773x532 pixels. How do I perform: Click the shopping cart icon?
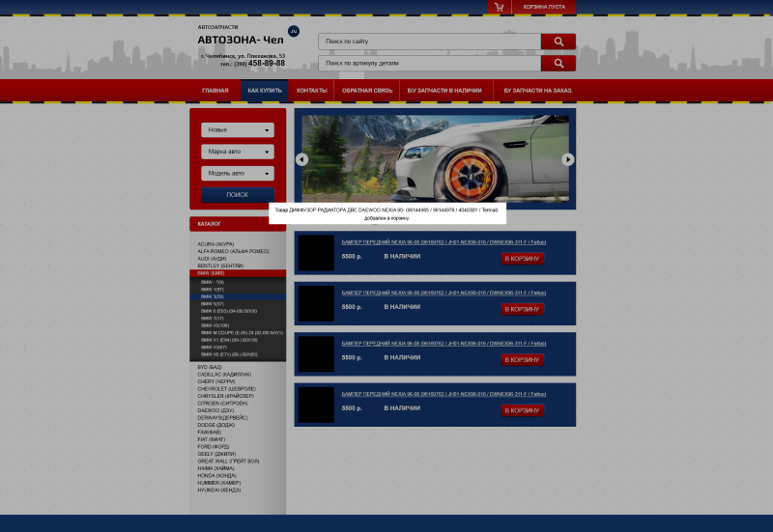(499, 7)
